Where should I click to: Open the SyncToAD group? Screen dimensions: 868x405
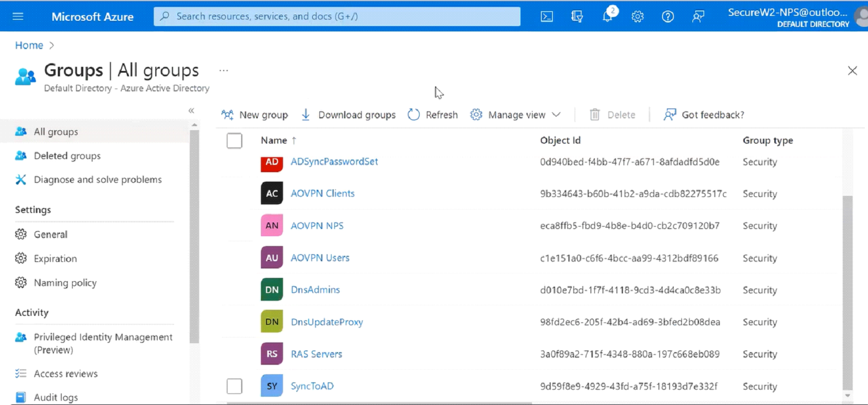click(x=312, y=386)
